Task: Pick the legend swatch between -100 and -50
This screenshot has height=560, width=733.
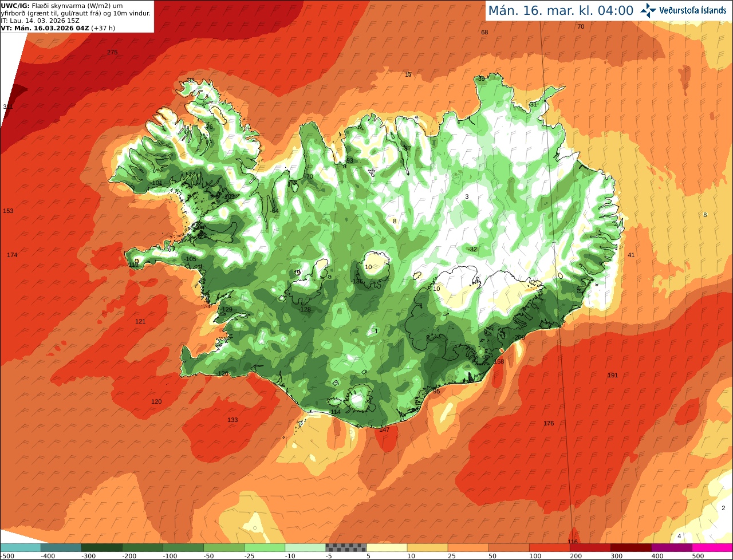Action: pos(183,547)
